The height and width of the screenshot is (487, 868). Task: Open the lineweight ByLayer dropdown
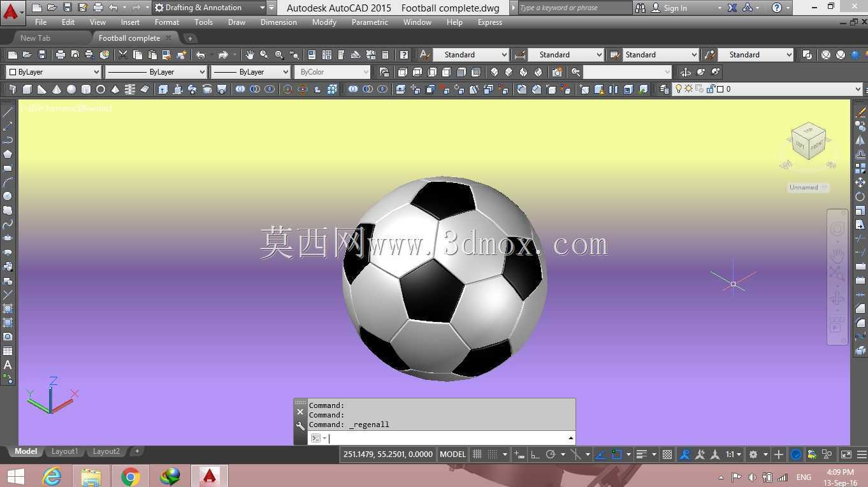tap(251, 72)
